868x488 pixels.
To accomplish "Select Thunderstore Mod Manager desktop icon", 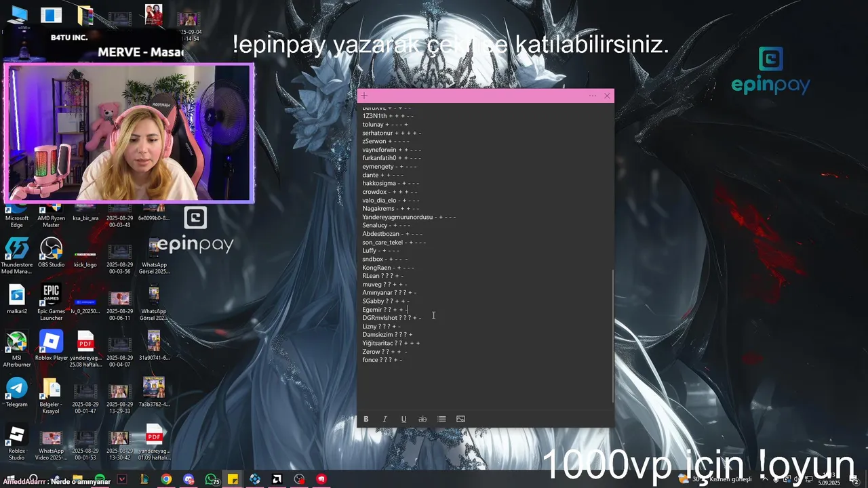I will pos(17,256).
